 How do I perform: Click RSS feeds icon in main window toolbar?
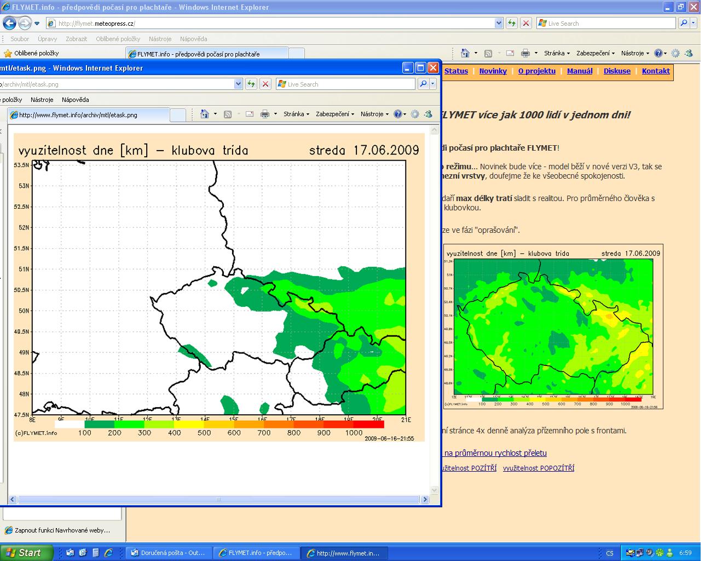(488, 53)
